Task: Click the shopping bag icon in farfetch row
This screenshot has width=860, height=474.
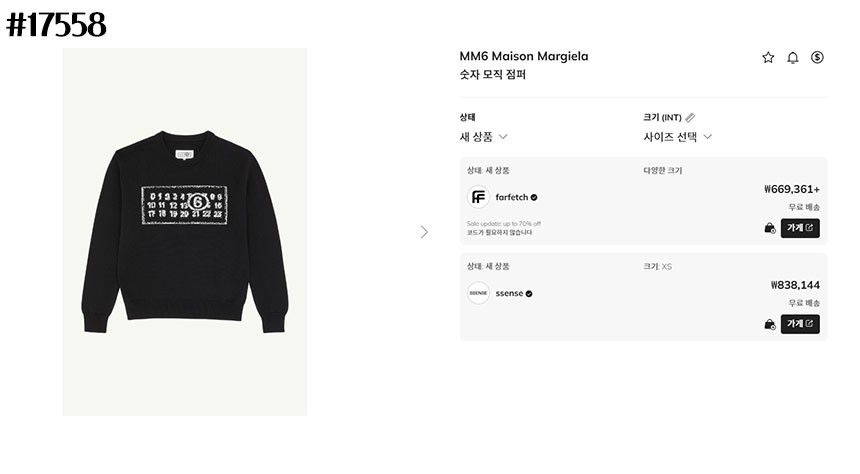Action: pyautogui.click(x=769, y=228)
